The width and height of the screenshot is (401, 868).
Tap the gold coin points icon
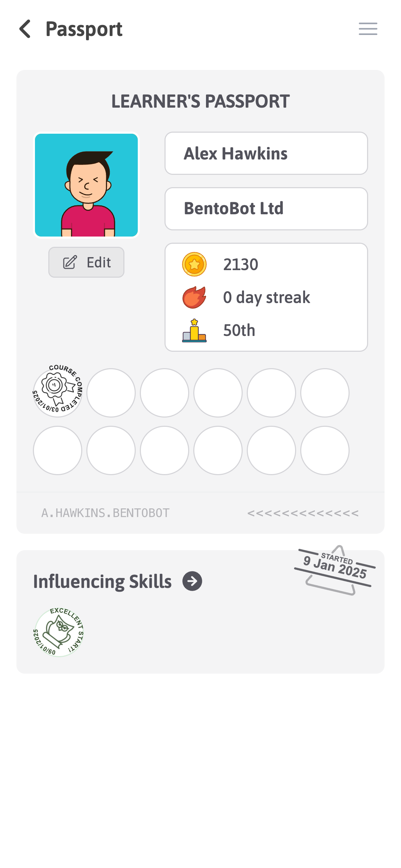coord(194,264)
